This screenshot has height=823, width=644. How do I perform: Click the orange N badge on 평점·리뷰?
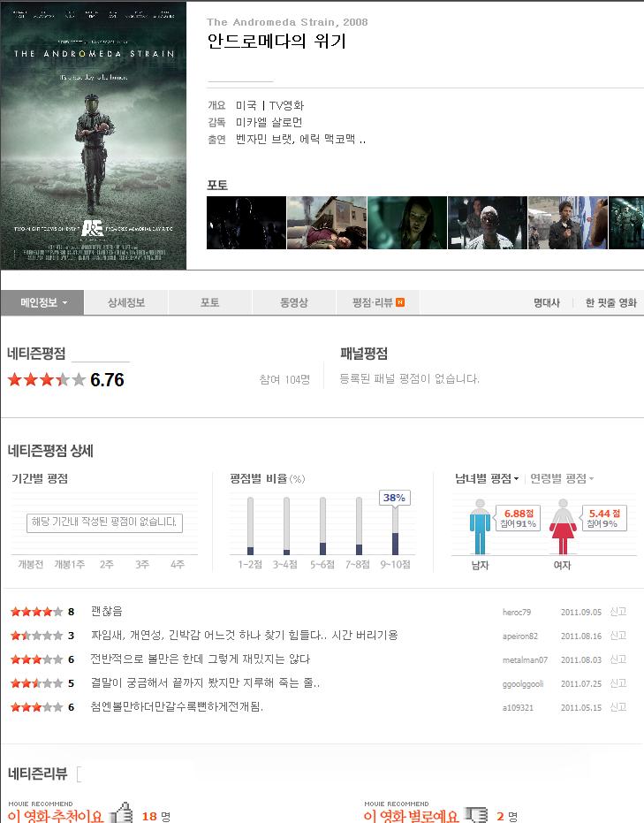[400, 302]
